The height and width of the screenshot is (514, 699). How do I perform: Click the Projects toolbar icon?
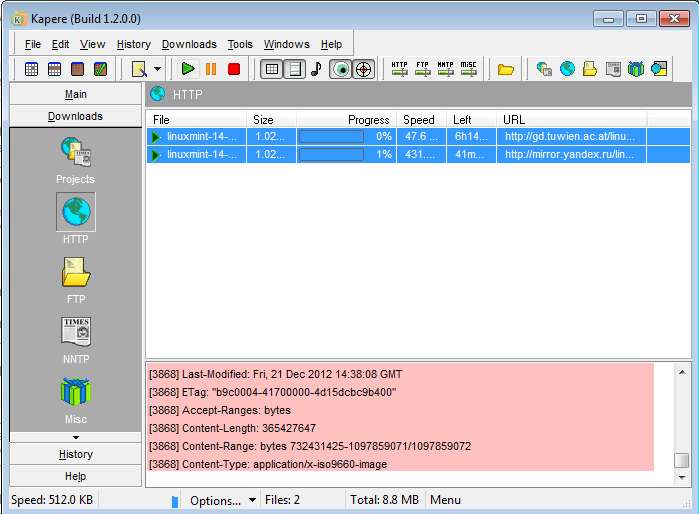coord(544,69)
